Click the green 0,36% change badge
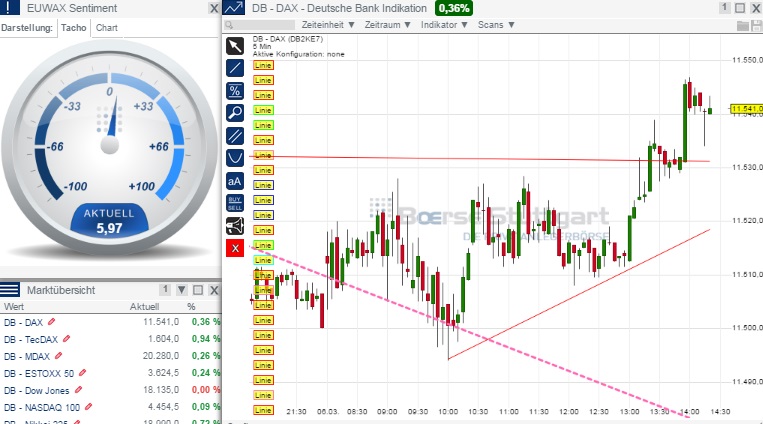Viewport: 763px width, 424px height. coord(454,8)
